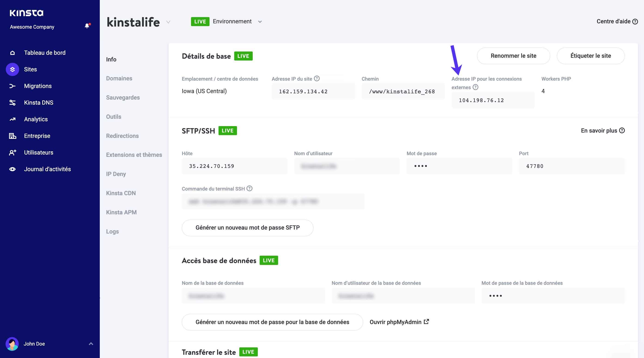644x358 pixels.
Task: Collapse the John Doe user menu
Action: [91, 344]
